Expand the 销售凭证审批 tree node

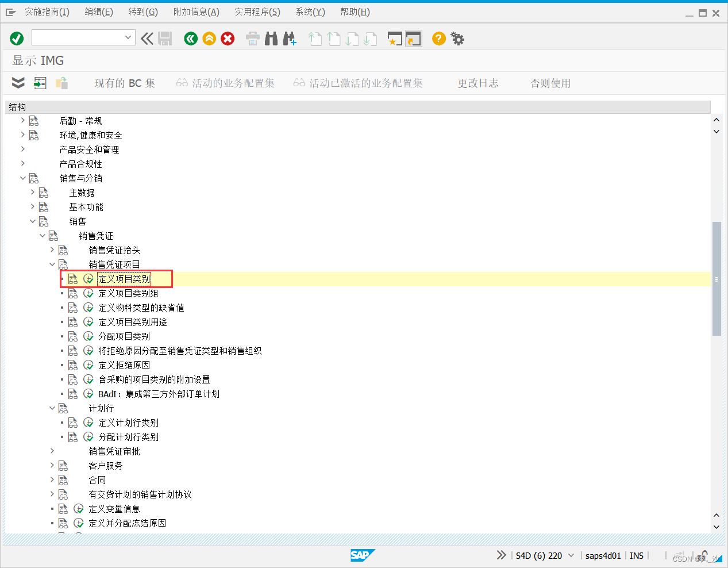52,451
